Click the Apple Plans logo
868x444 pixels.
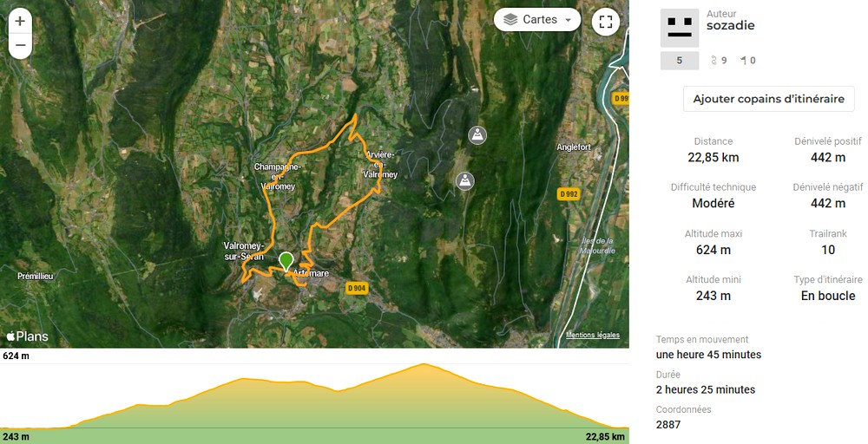tap(28, 336)
